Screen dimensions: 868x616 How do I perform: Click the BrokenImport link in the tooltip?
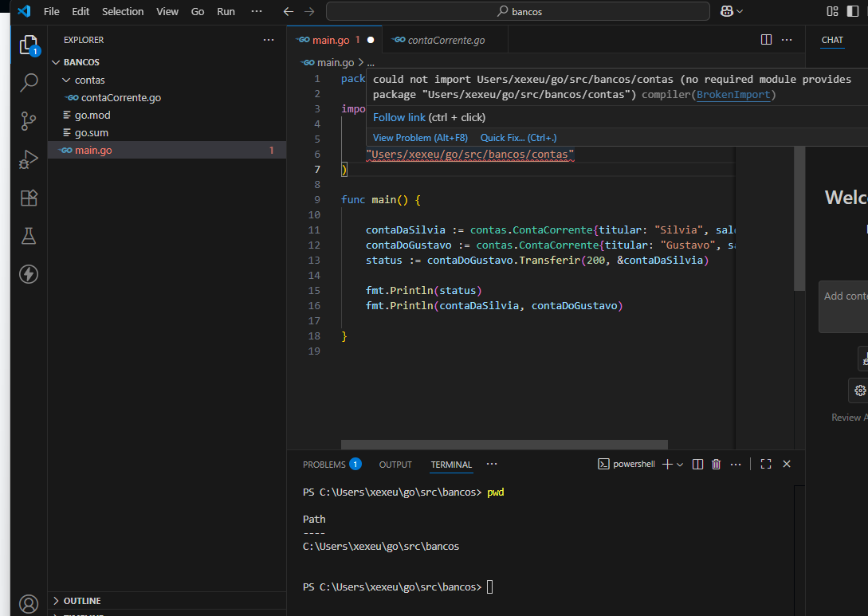click(x=733, y=95)
